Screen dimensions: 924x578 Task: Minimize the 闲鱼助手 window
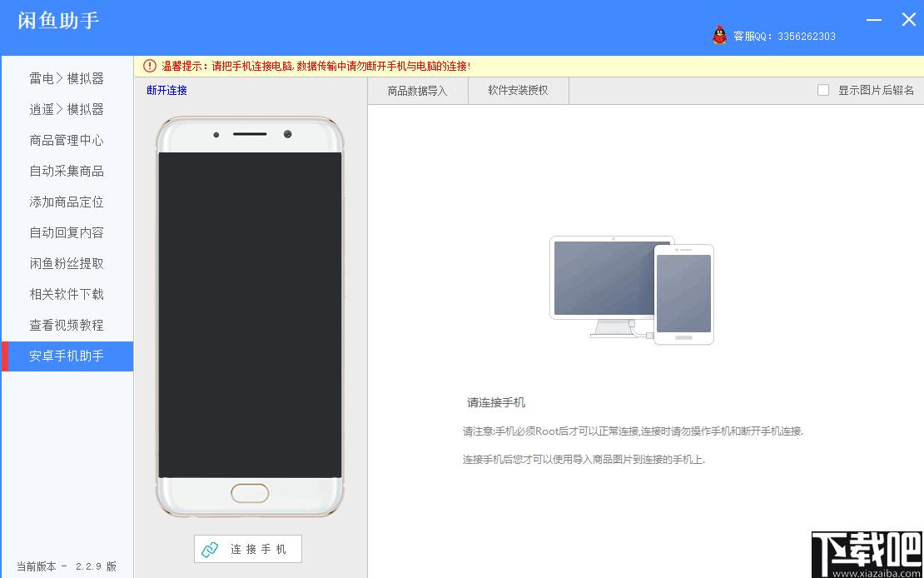pos(874,20)
